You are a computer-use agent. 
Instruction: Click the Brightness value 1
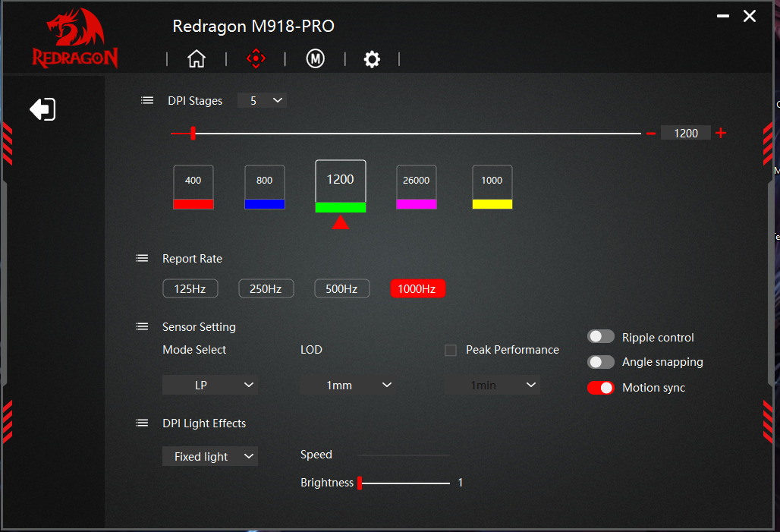coord(461,482)
